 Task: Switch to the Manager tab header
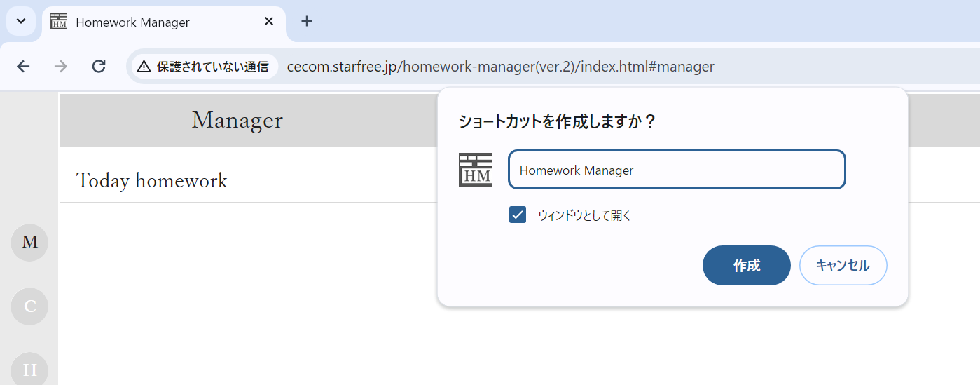pyautogui.click(x=237, y=120)
